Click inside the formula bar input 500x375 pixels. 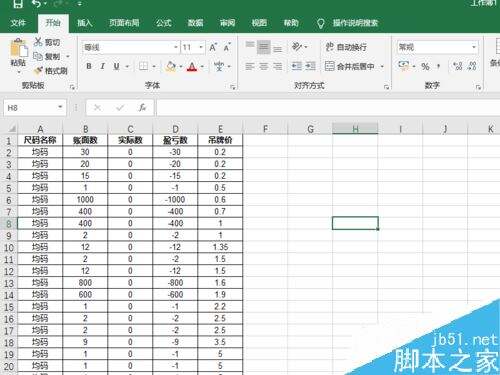328,107
